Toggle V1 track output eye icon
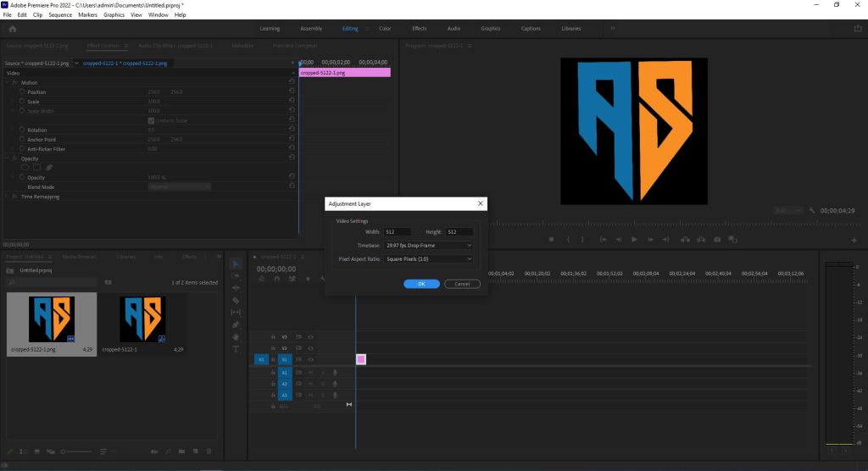This screenshot has height=471, width=868. click(x=311, y=359)
